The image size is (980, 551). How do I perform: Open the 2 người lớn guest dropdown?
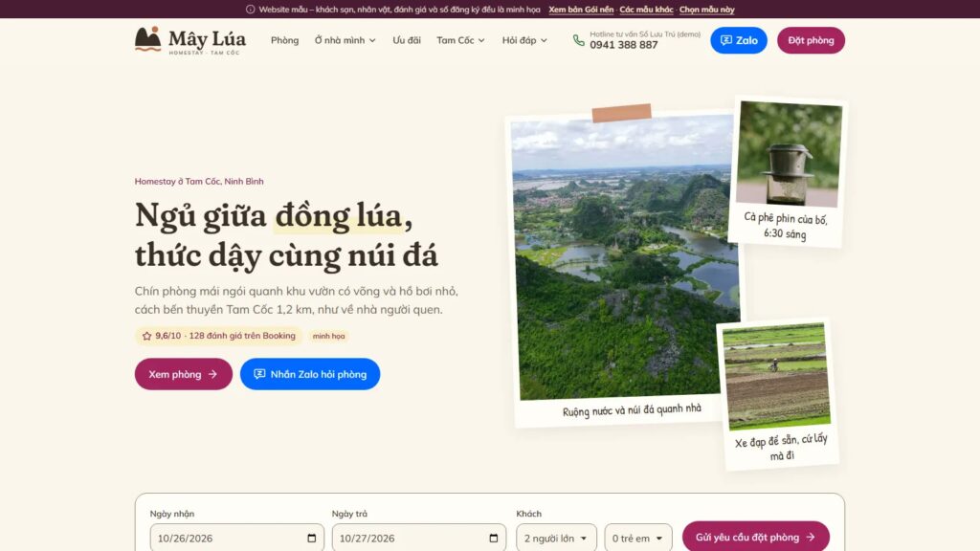point(556,538)
